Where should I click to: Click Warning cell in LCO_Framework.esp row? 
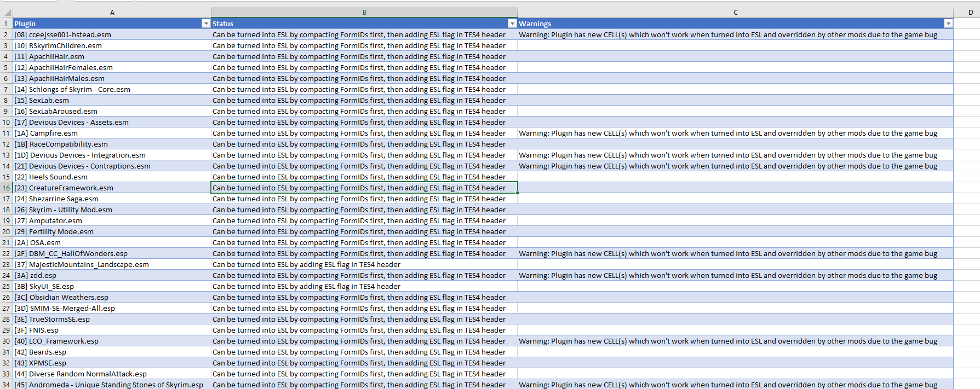point(735,341)
